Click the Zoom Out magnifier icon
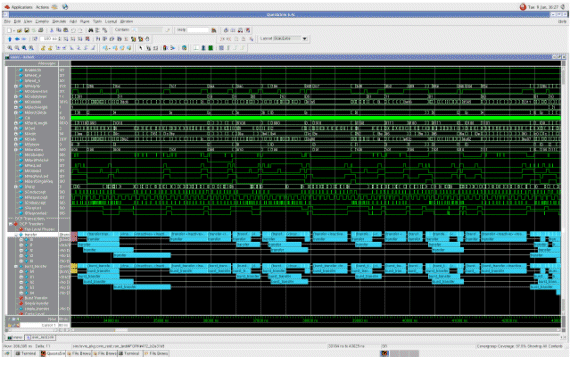 click(17, 48)
